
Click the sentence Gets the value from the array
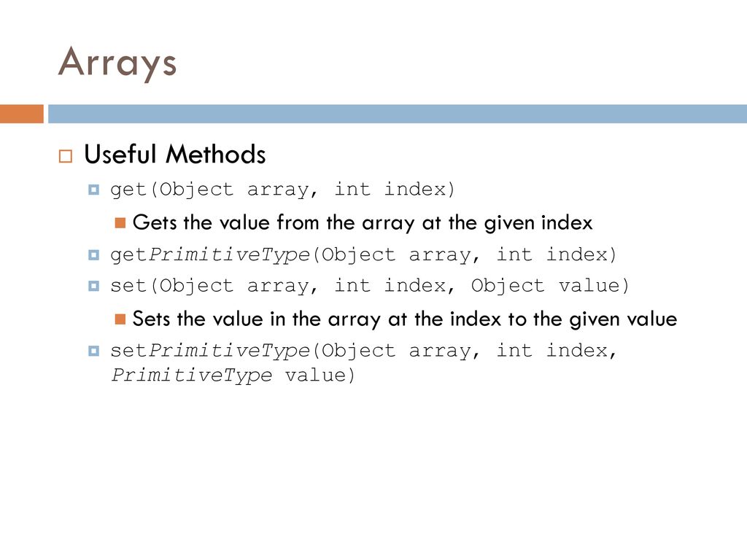[363, 223]
